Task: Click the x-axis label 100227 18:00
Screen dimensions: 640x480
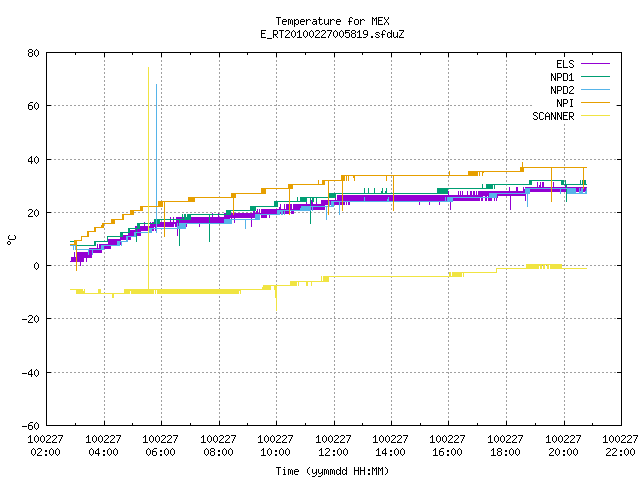Action: [x=506, y=446]
